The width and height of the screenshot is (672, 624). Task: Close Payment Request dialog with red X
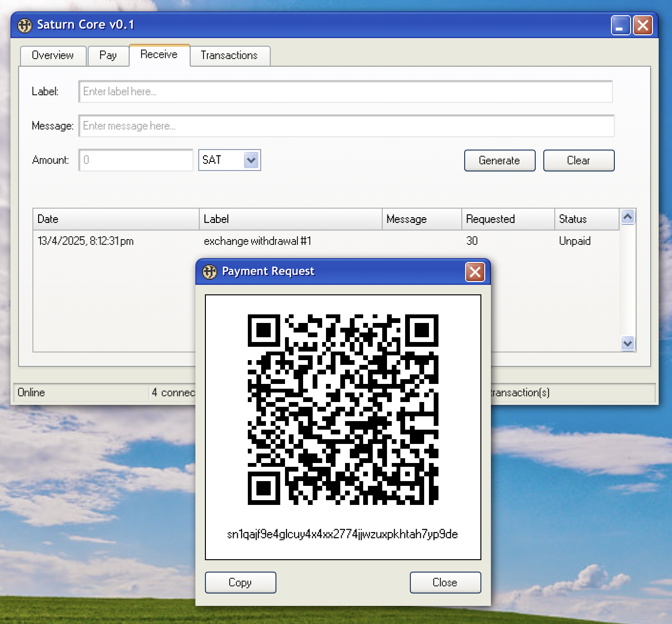[x=475, y=272]
